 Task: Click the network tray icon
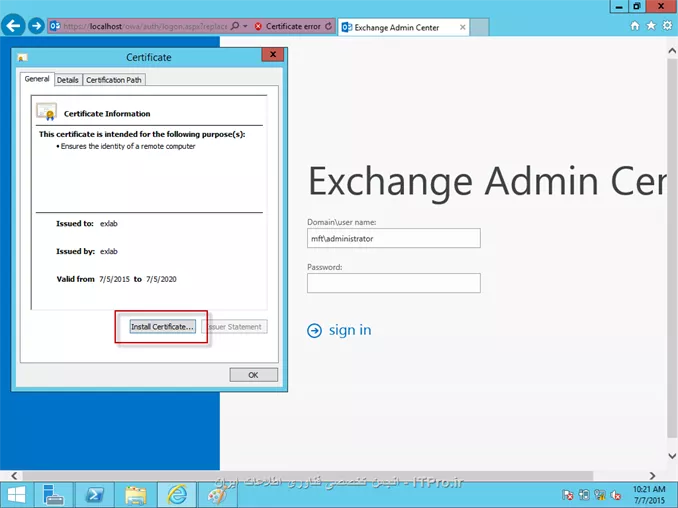tap(600, 495)
